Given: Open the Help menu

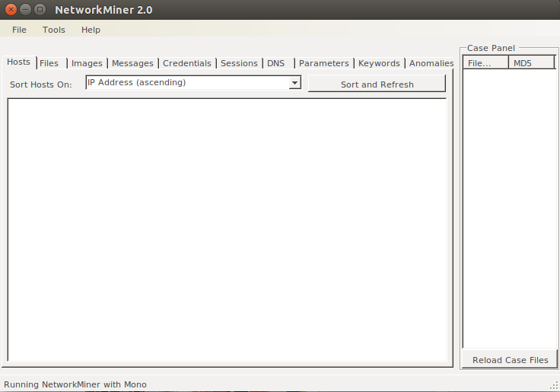Looking at the screenshot, I should coord(91,30).
